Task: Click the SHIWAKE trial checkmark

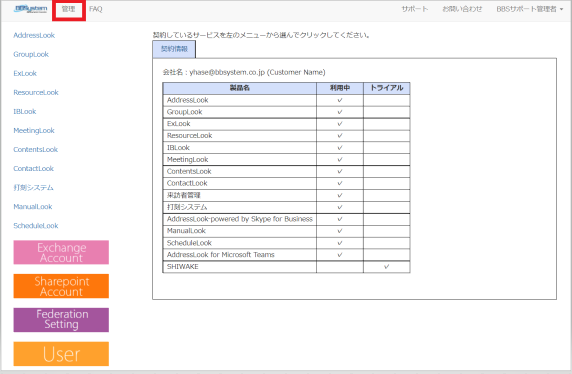Action: (387, 267)
